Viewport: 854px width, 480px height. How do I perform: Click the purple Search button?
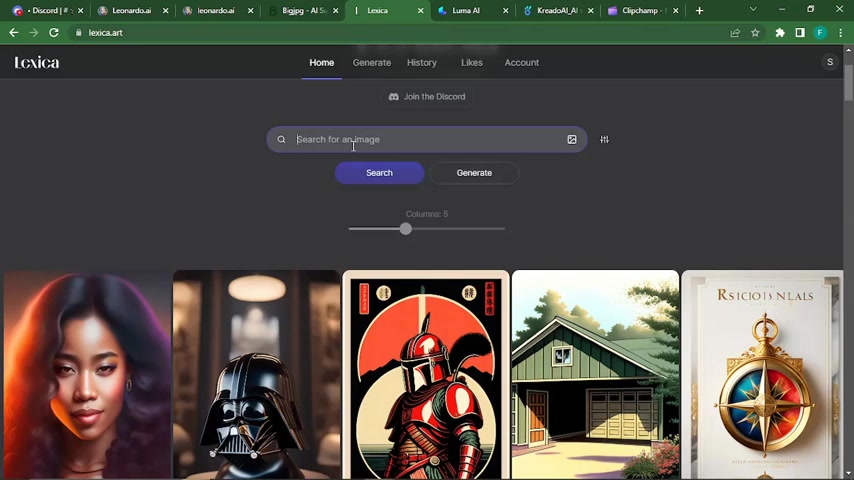coord(379,173)
